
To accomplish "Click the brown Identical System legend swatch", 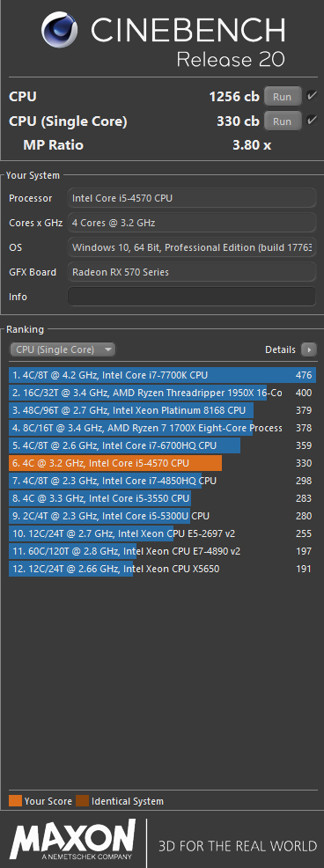I will tap(83, 800).
